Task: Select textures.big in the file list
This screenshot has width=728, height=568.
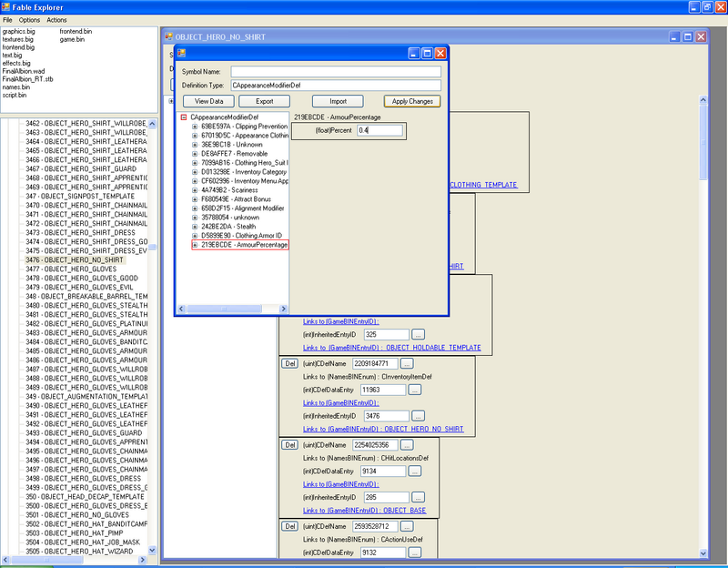Action: pyautogui.click(x=17, y=39)
